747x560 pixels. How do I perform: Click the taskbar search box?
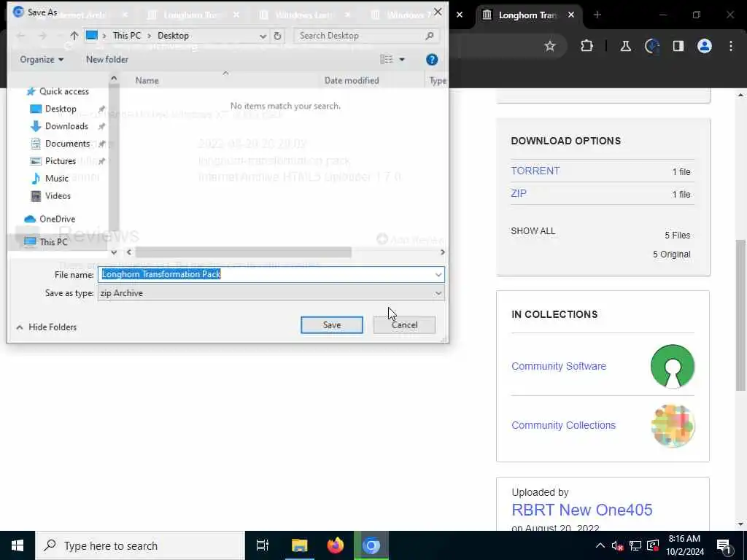click(x=139, y=545)
